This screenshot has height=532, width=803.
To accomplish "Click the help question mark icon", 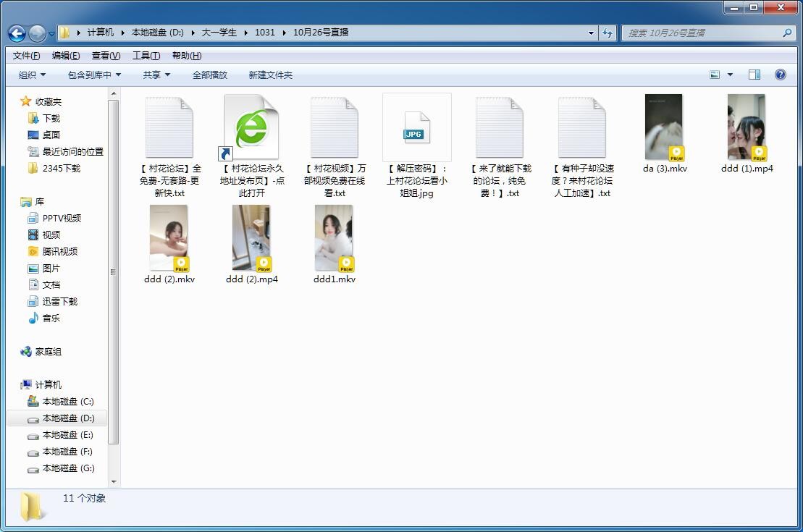I will (x=780, y=75).
